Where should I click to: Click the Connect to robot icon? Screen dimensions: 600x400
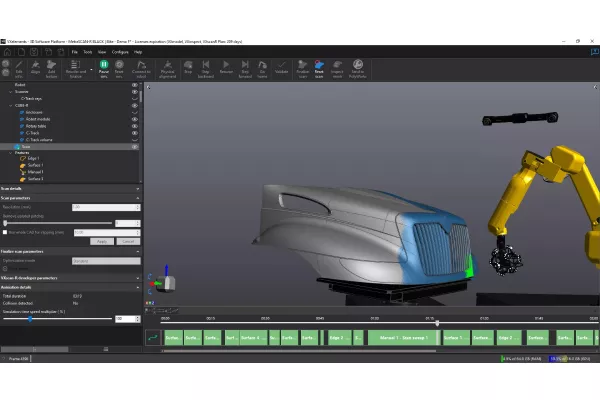pos(140,67)
